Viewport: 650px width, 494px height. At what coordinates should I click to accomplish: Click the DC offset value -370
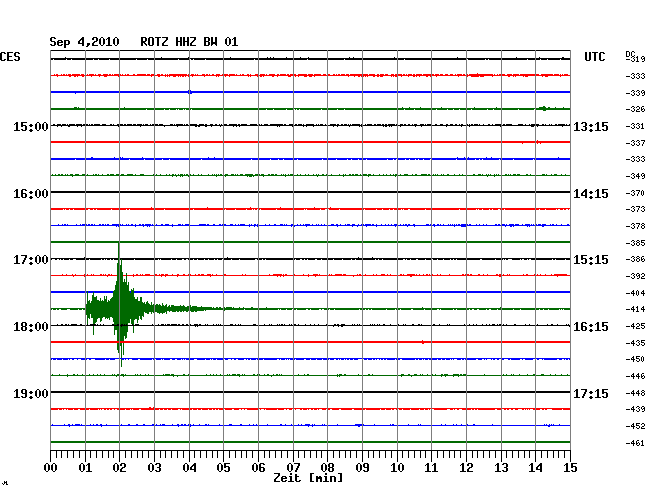coord(635,193)
